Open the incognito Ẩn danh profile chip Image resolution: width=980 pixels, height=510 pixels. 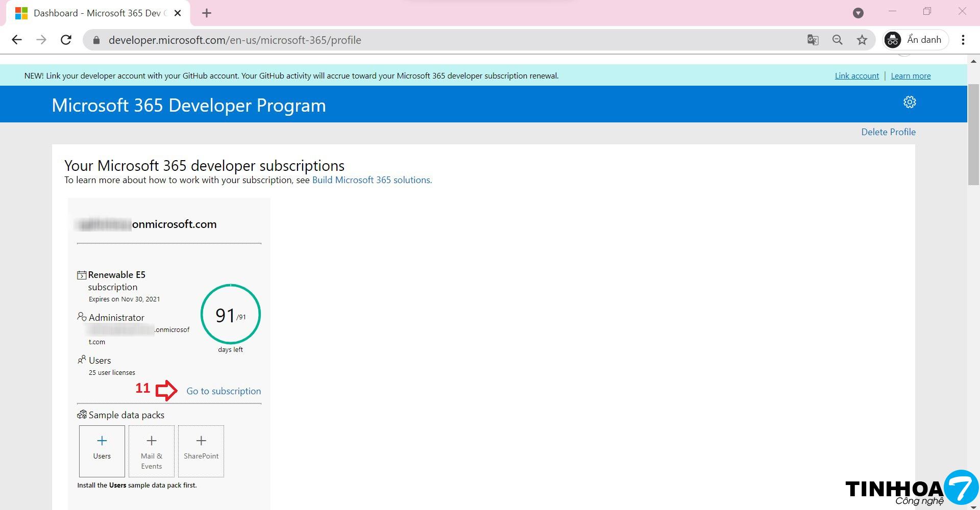(x=916, y=40)
